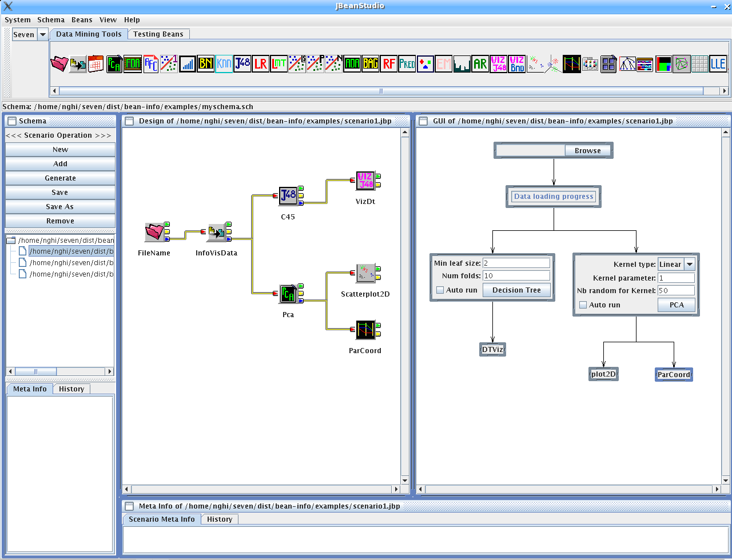The height and width of the screenshot is (560, 732).
Task: Click the Generate button
Action: (x=60, y=178)
